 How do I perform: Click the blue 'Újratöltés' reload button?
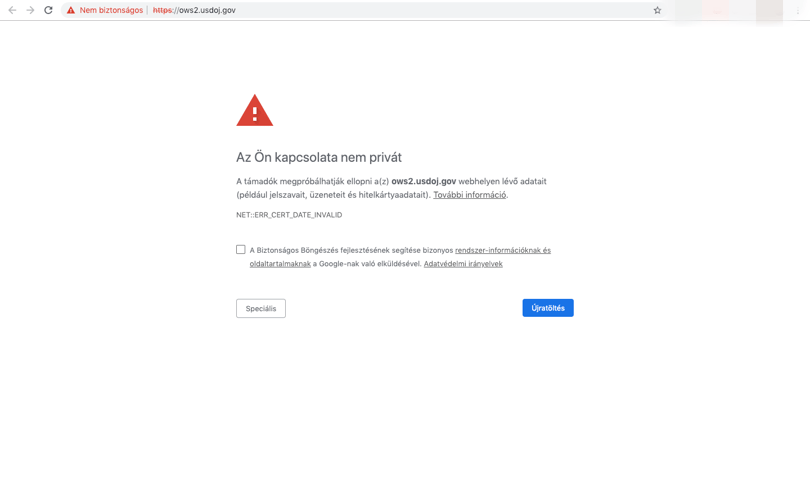tap(548, 308)
